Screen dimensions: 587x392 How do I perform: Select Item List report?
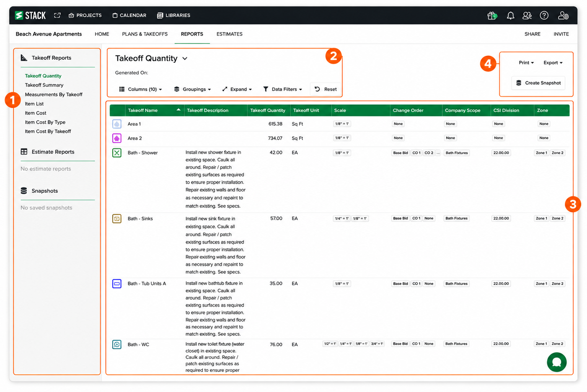[34, 104]
